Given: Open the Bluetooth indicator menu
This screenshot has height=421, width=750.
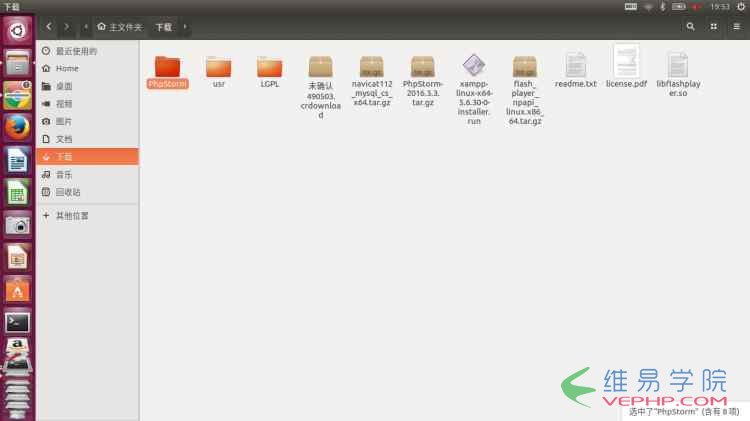Looking at the screenshot, I should click(x=663, y=7).
